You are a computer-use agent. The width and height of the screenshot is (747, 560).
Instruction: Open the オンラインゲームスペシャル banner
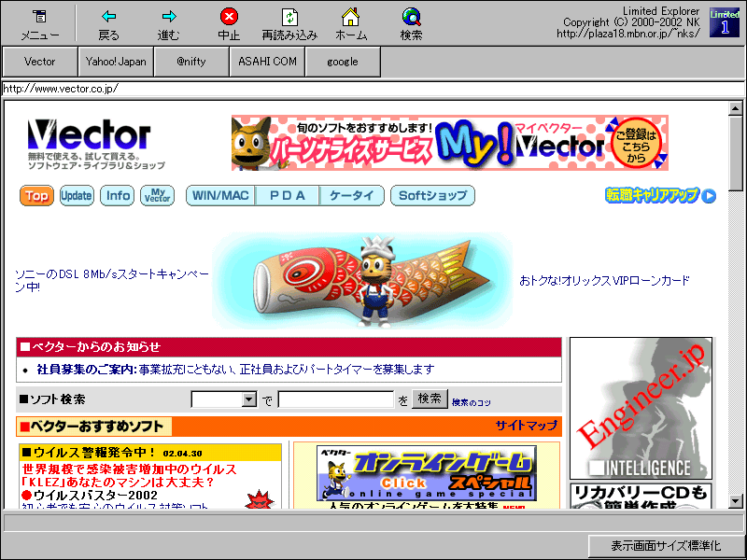pos(427,473)
